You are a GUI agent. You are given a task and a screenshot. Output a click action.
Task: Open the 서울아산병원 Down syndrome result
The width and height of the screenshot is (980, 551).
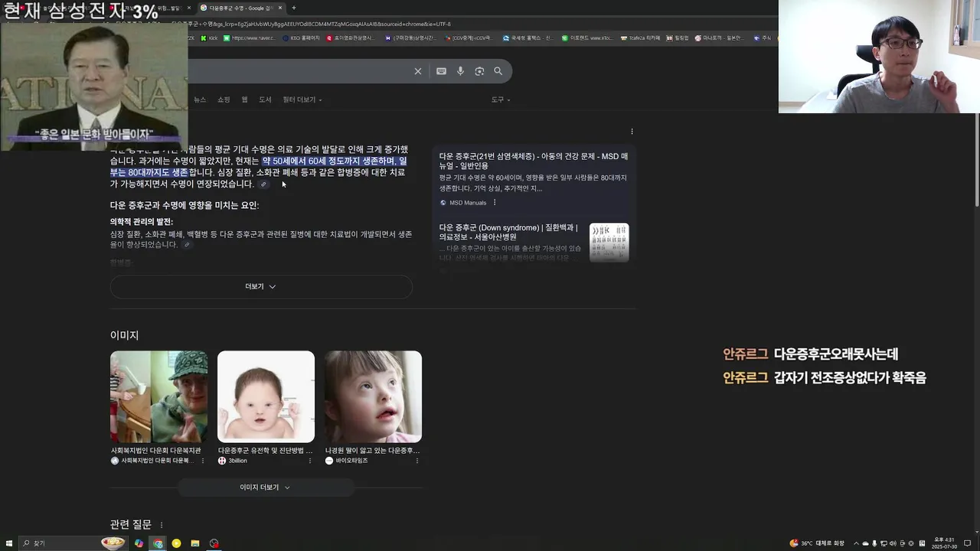pyautogui.click(x=508, y=232)
